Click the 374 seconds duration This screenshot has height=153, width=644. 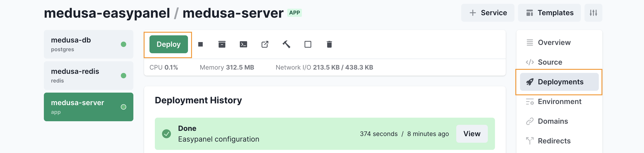click(378, 134)
